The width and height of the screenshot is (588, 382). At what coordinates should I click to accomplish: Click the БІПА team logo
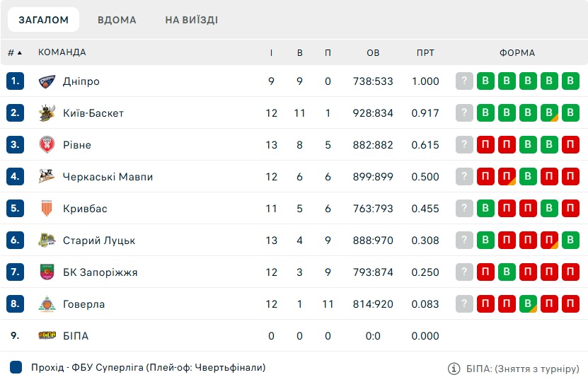(47, 335)
